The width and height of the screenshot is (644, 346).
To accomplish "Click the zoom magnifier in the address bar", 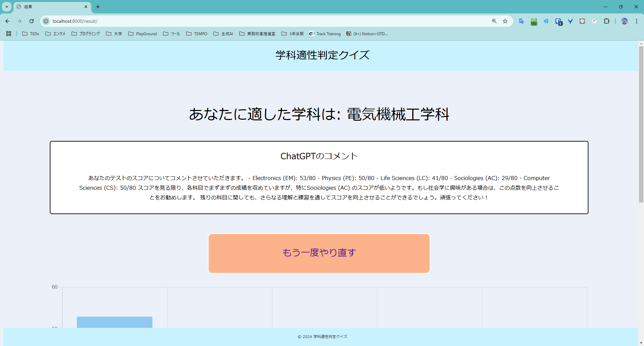I will [494, 21].
